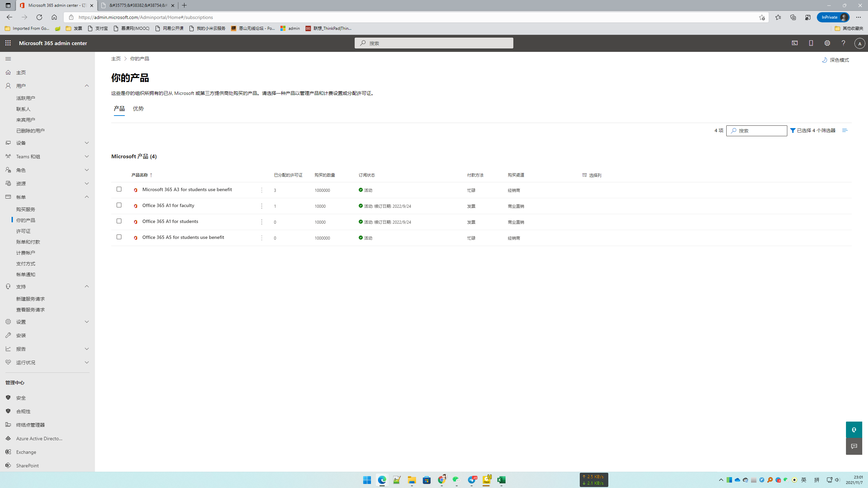Viewport: 868px width, 488px height.
Task: Open 账单和付款 in sidebar
Action: 28,242
